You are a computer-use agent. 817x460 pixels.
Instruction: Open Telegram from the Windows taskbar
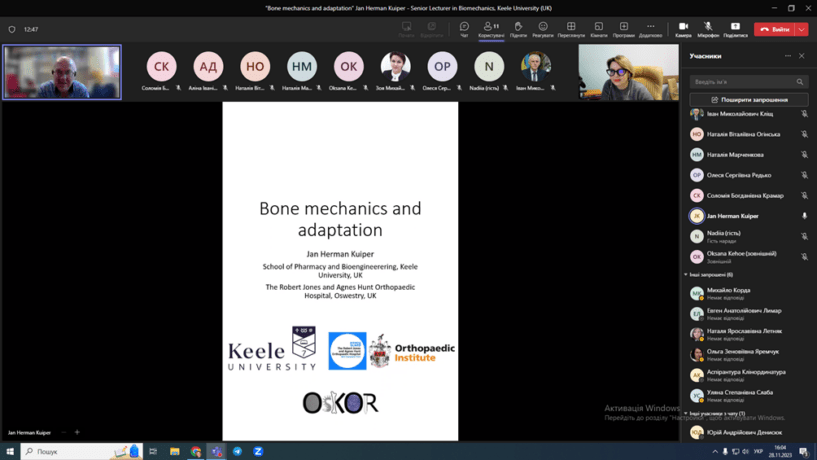237,452
